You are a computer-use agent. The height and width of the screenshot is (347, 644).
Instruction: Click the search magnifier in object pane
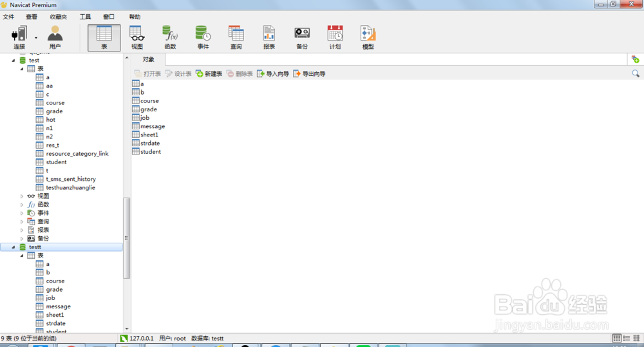click(636, 73)
